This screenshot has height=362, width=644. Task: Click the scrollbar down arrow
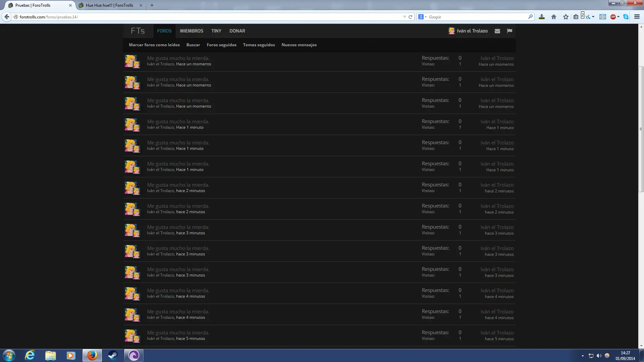(641, 346)
